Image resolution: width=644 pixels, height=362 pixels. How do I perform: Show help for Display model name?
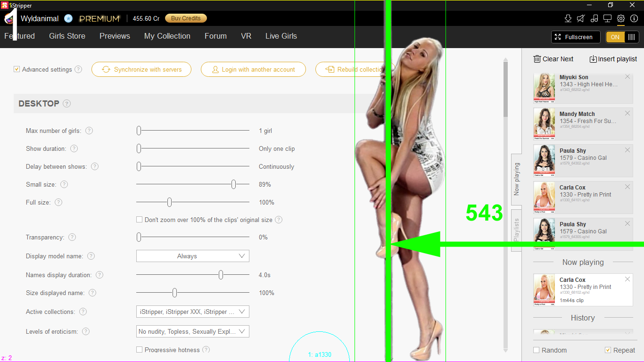(91, 256)
